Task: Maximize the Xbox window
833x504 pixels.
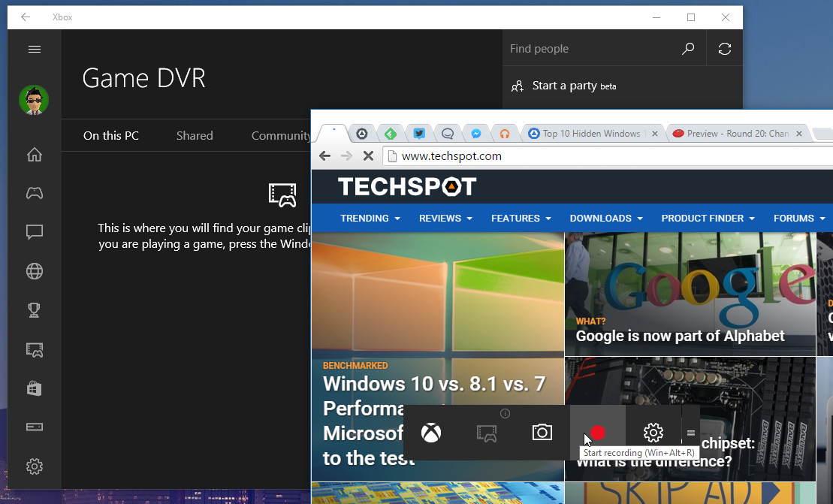Action: tap(691, 17)
